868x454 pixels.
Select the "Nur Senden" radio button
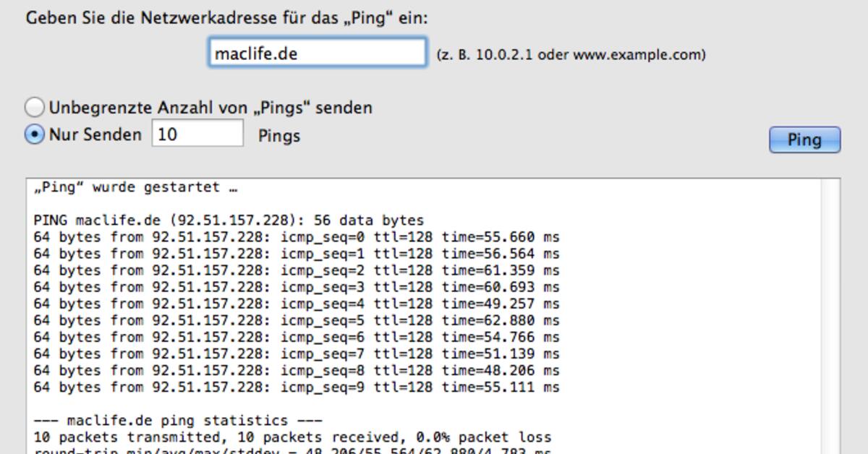pyautogui.click(x=35, y=134)
